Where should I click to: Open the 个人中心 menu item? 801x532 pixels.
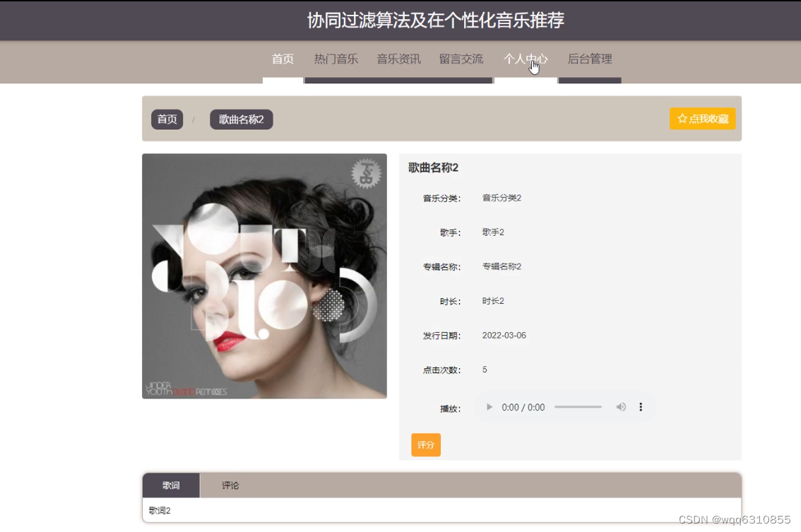click(525, 59)
